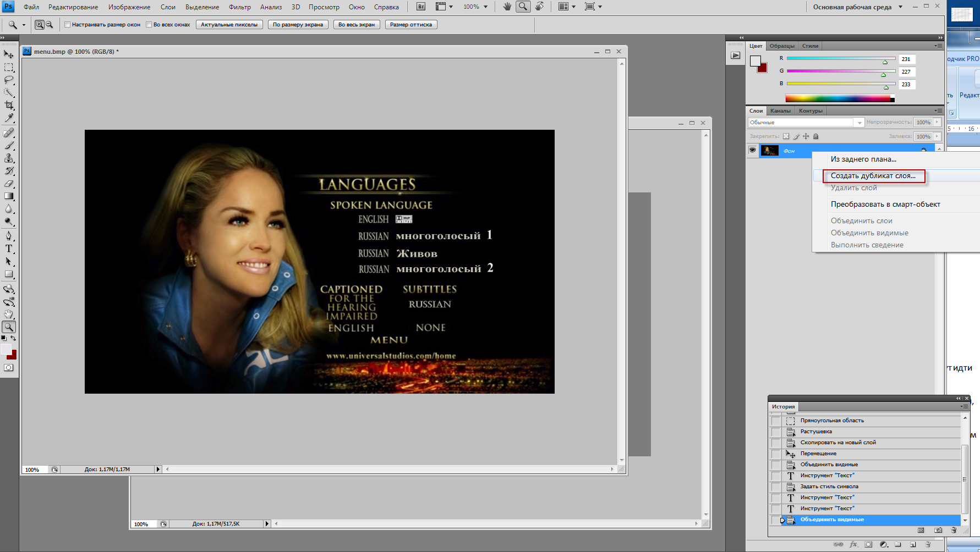Reset default foreground and background colors

tap(4, 338)
